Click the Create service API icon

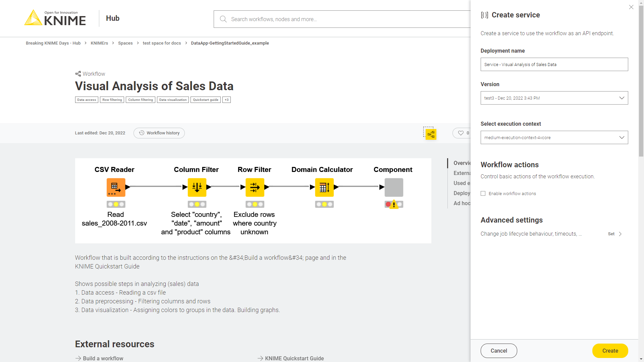(x=484, y=15)
